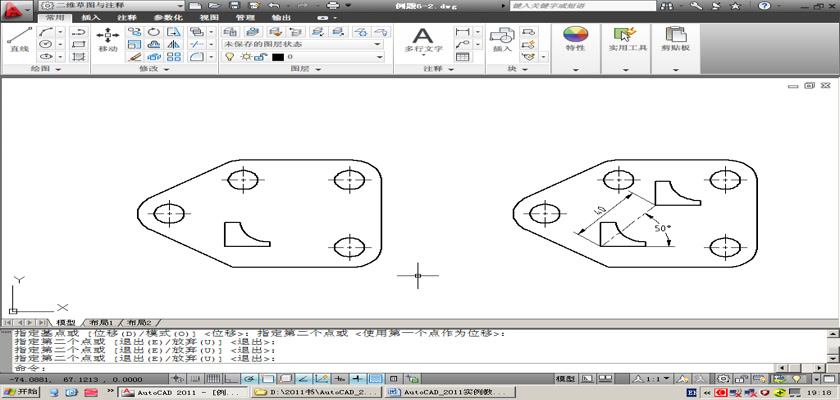The height and width of the screenshot is (400, 840).
Task: Open the unsaved layer state (未保存的图层状态) dropdown
Action: (302, 44)
